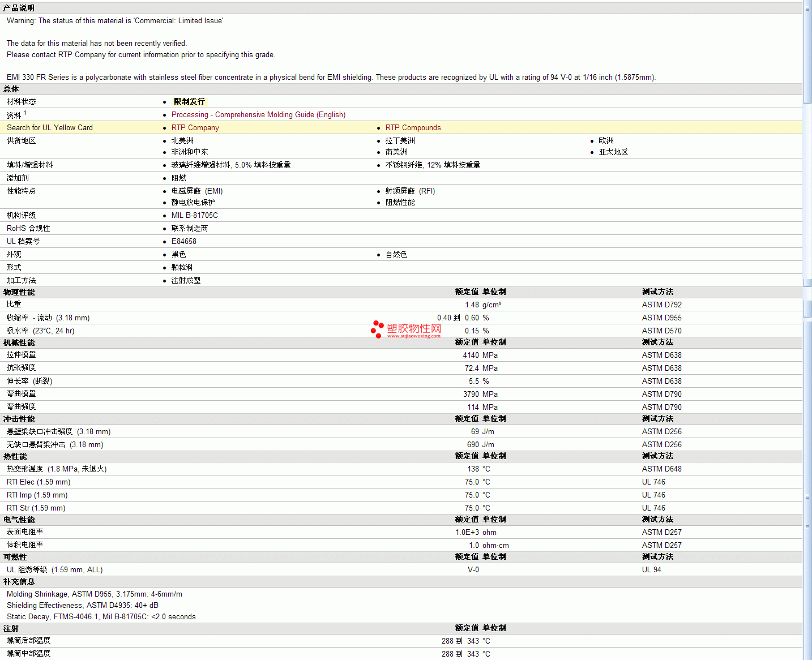Viewport: 812px width, 660px height.
Task: Click the 冲击性能 section header
Action: 19,419
